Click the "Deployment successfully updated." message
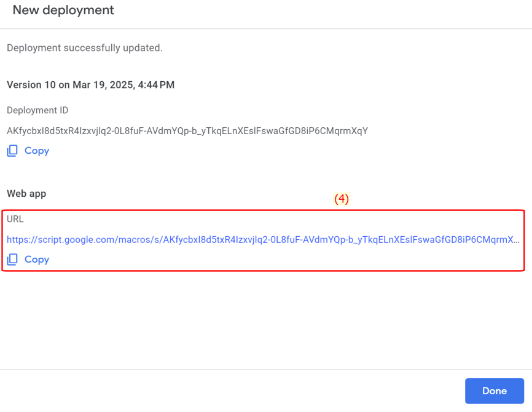Image resolution: width=532 pixels, height=412 pixels. (84, 47)
